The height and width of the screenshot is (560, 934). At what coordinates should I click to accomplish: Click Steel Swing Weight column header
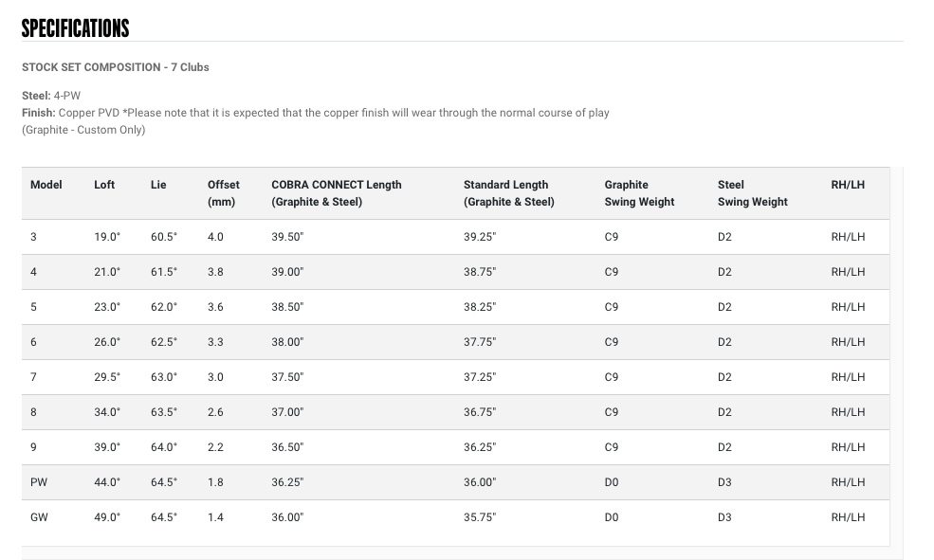tap(752, 193)
